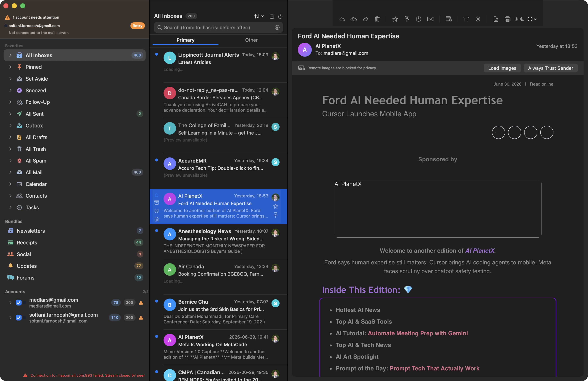
Task: Click the AI PlanetX sender avatar in header
Action: tap(305, 50)
